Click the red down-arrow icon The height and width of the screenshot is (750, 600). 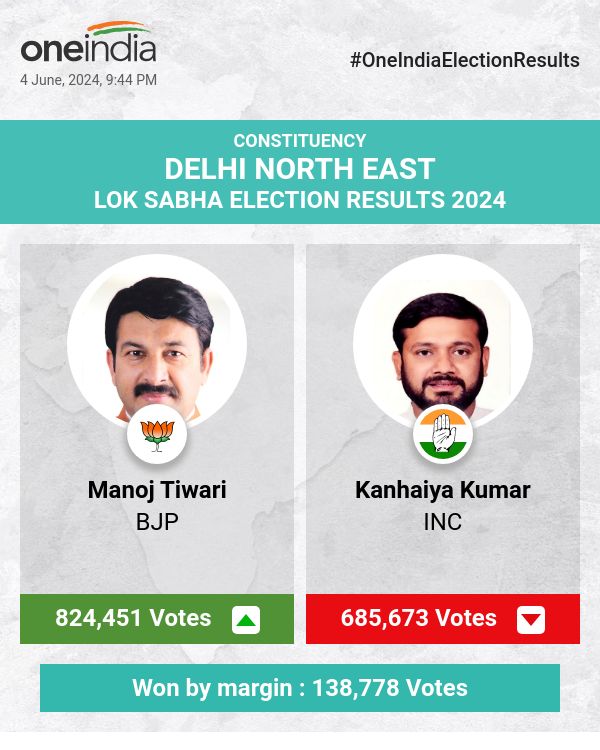[x=531, y=620]
